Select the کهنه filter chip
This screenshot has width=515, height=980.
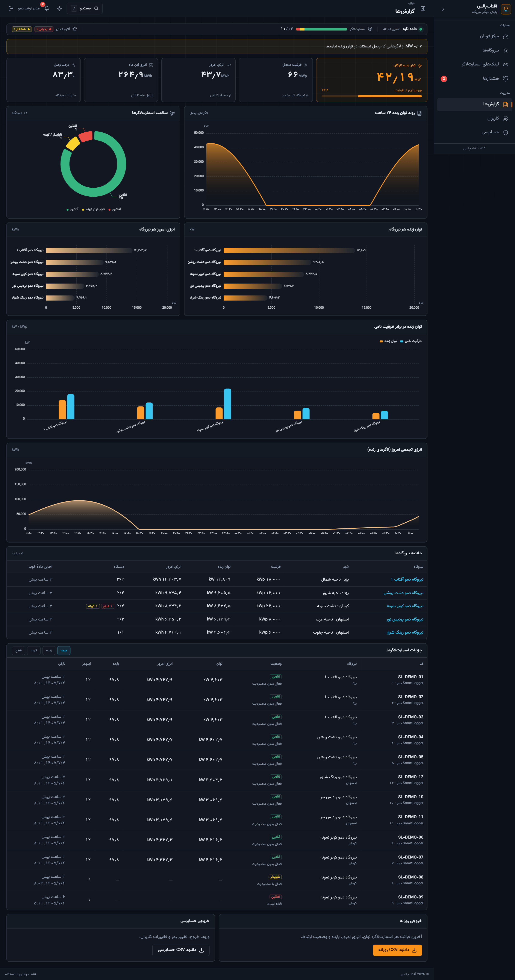coord(34,650)
